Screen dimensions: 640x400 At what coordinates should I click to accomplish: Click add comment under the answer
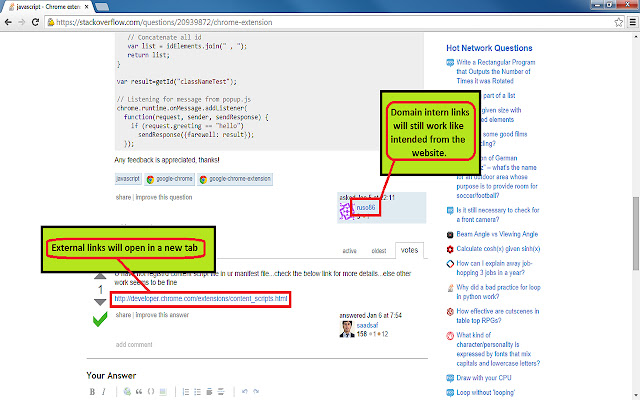coord(134,344)
